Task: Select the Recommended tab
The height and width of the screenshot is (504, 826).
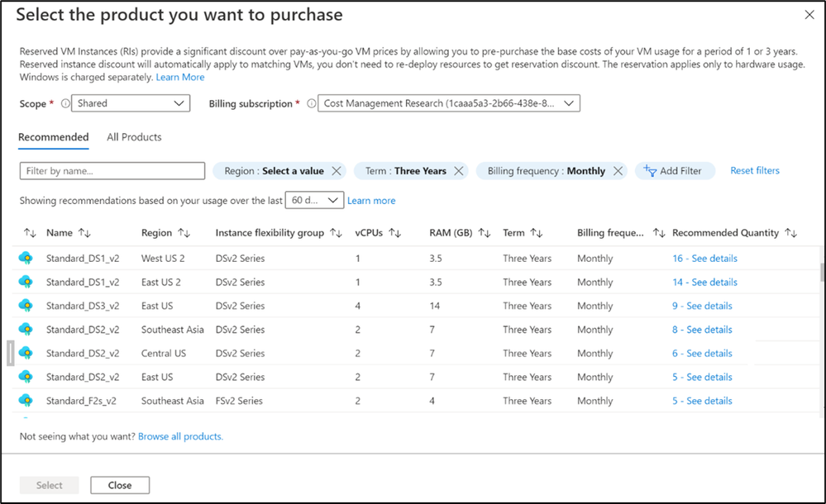Action: [x=53, y=137]
